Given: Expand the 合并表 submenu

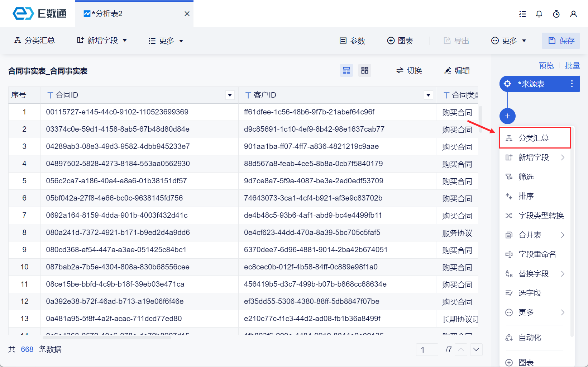Looking at the screenshot, I should 535,235.
